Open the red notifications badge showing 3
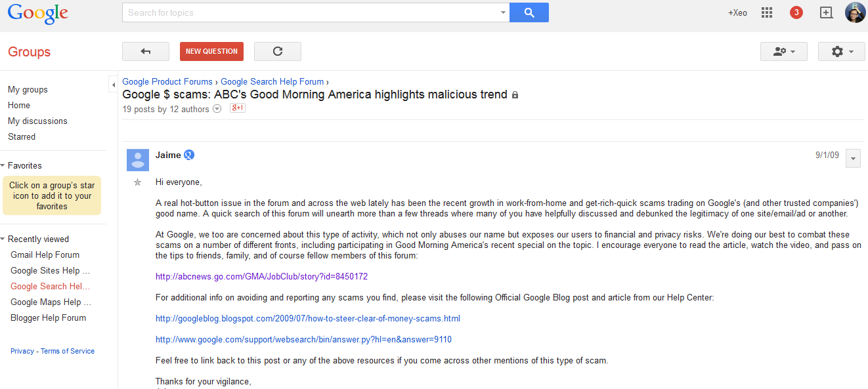 coord(796,12)
